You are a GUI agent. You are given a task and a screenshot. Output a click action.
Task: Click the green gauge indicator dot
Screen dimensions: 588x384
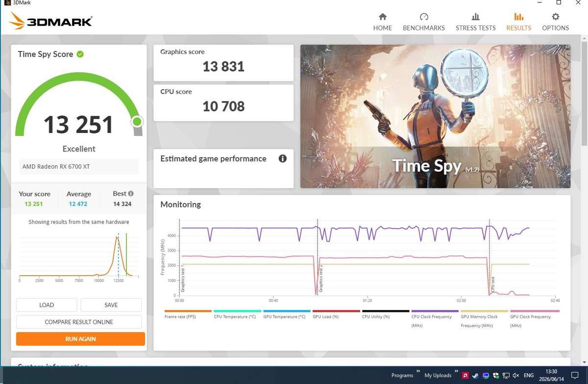coord(137,121)
